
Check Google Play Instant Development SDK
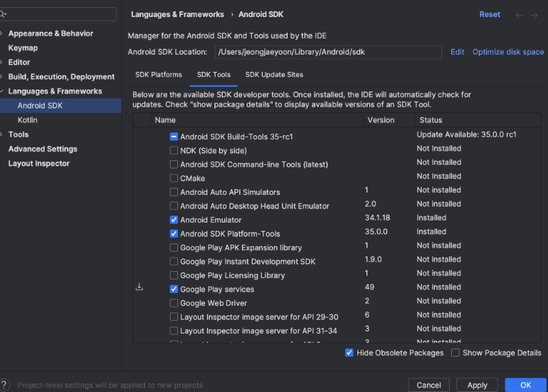click(174, 261)
